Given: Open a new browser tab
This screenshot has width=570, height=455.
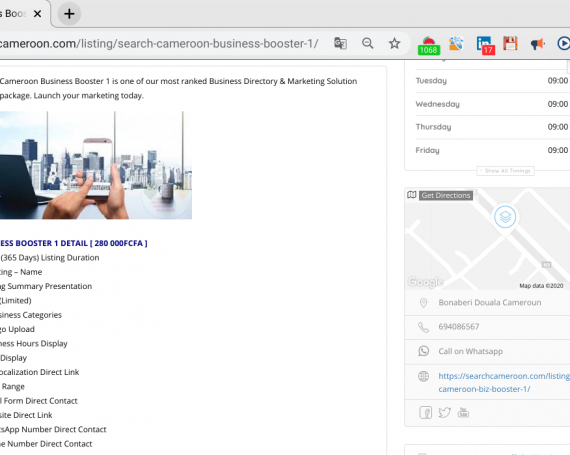Looking at the screenshot, I should pyautogui.click(x=69, y=14).
